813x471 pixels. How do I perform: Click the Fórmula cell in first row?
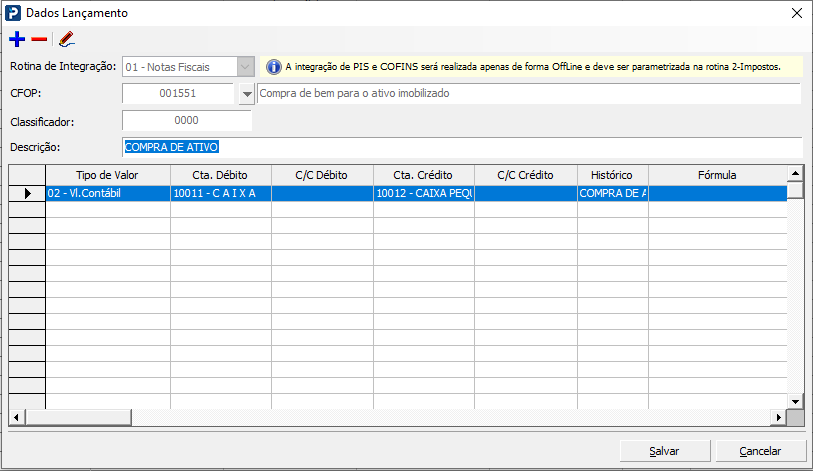pyautogui.click(x=718, y=193)
